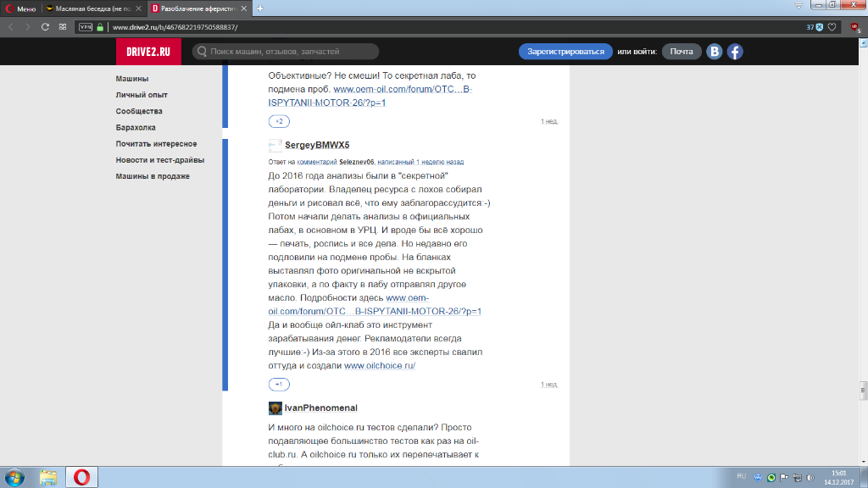Open IvanPhenomenal user profile
Image resolution: width=868 pixels, height=488 pixels.
321,408
